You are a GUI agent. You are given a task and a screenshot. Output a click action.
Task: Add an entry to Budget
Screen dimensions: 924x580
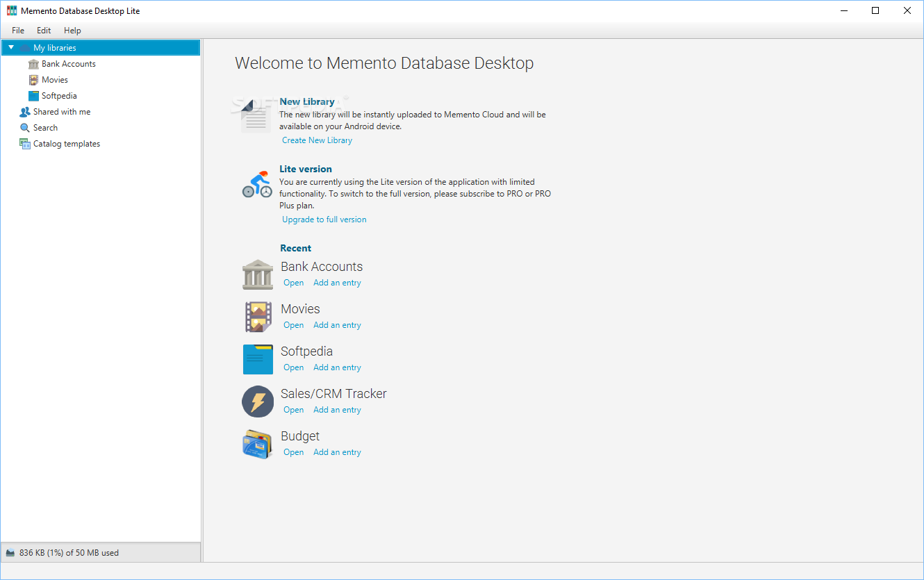(x=337, y=452)
